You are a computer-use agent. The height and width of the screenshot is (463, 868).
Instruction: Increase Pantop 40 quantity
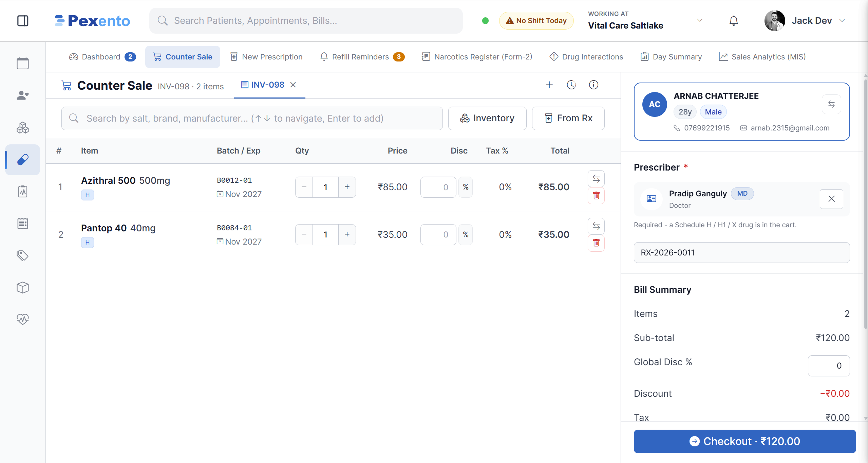pos(347,235)
